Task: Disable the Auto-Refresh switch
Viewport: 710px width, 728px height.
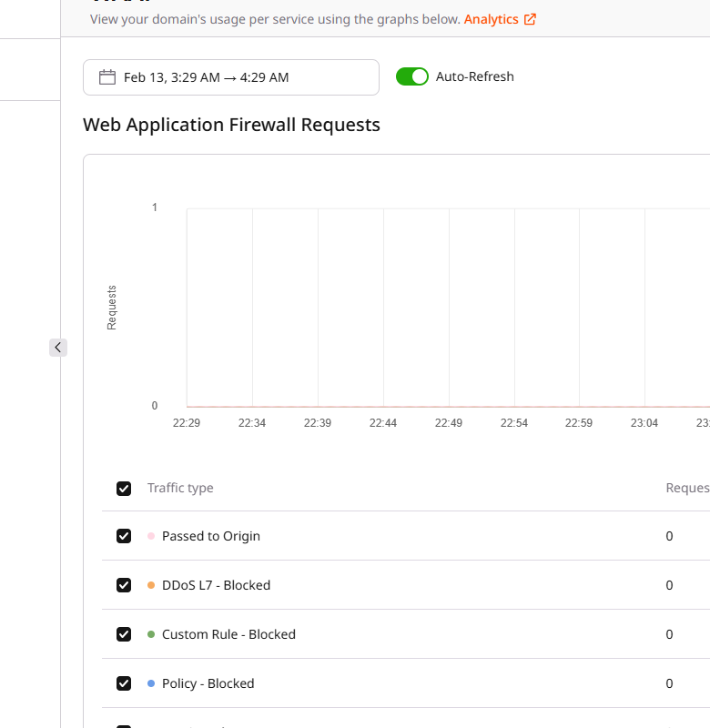Action: (411, 76)
